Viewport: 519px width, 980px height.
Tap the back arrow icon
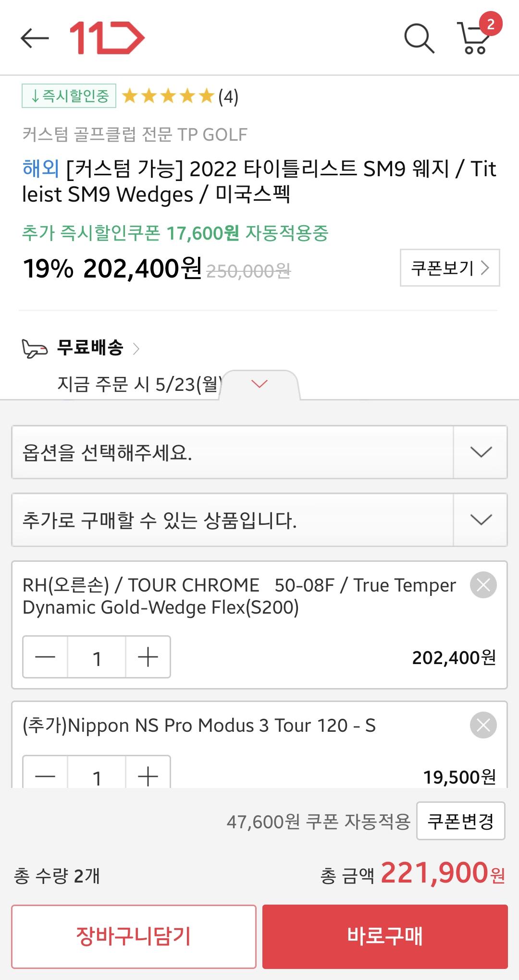[35, 38]
